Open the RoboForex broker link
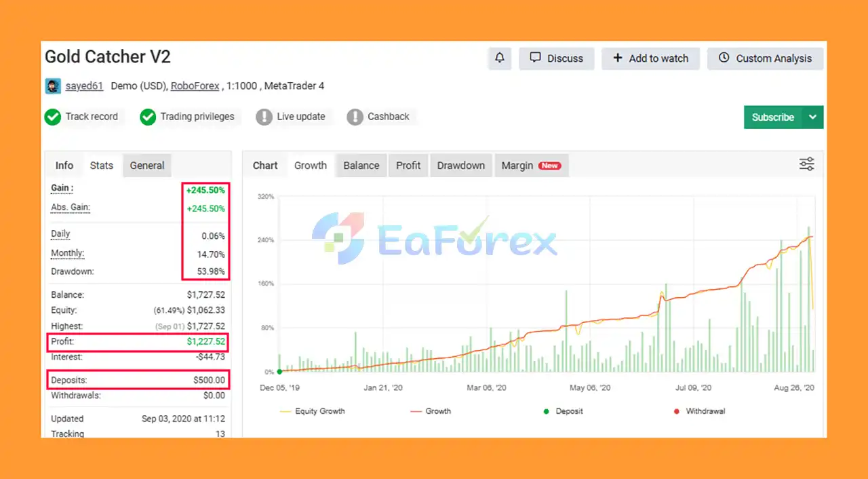The width and height of the screenshot is (868, 479). 195,86
